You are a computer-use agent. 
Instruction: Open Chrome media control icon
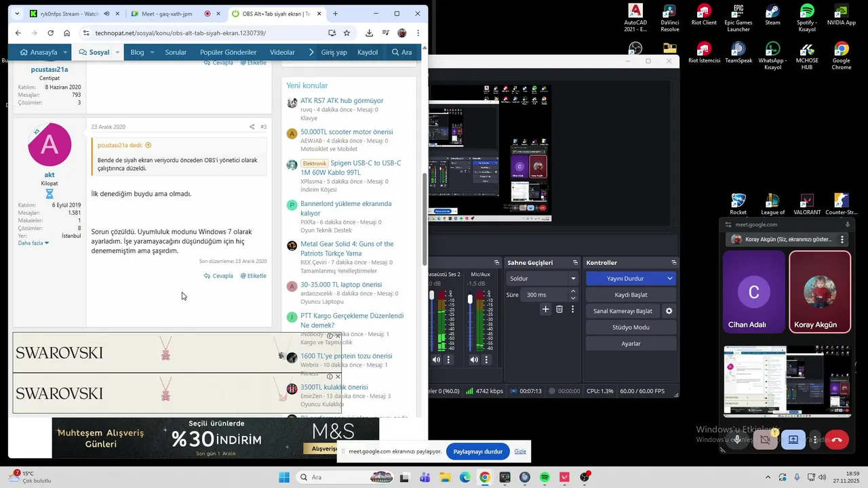385,33
